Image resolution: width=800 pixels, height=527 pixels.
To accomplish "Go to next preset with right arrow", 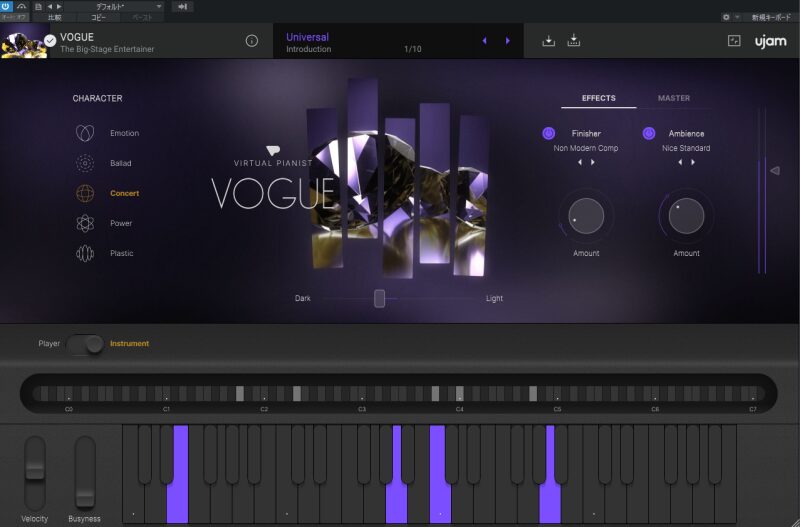I will coord(508,41).
